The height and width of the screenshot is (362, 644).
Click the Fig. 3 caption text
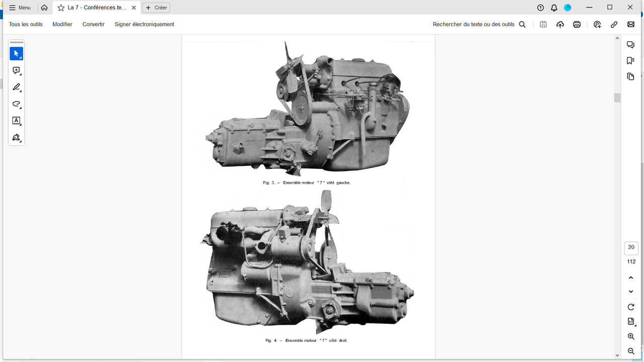(x=306, y=183)
